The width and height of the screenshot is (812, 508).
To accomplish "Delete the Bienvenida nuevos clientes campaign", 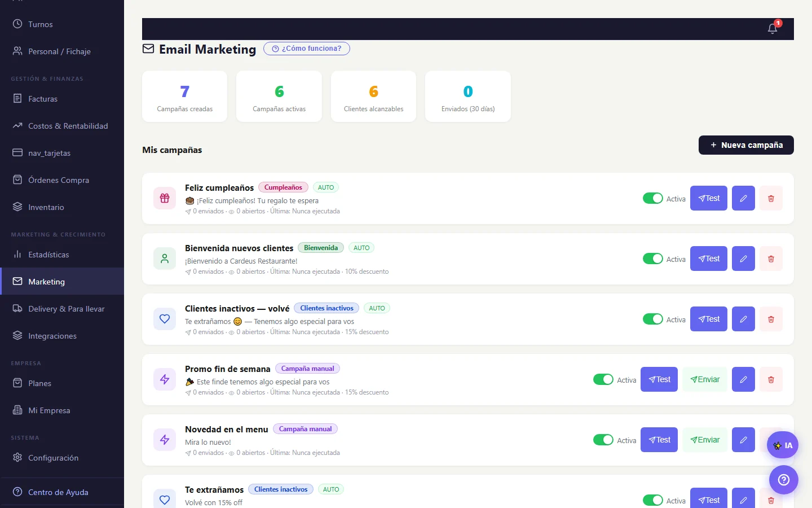I will (x=771, y=259).
